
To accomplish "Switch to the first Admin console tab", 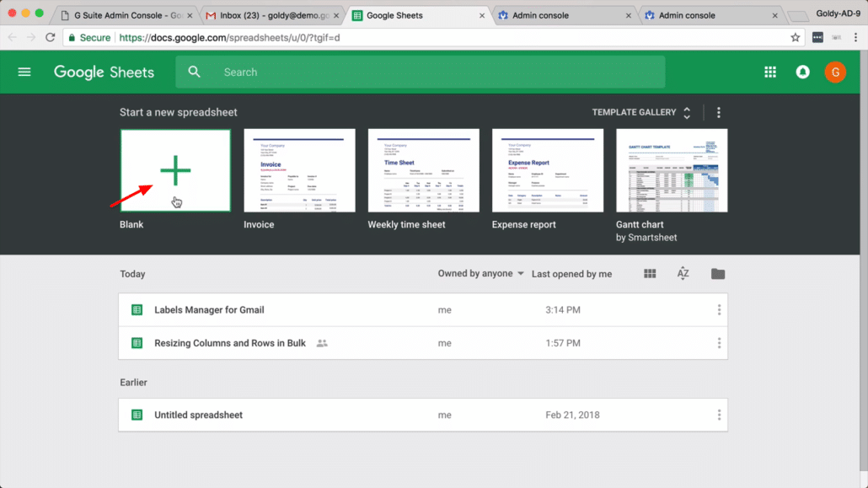I will click(565, 15).
